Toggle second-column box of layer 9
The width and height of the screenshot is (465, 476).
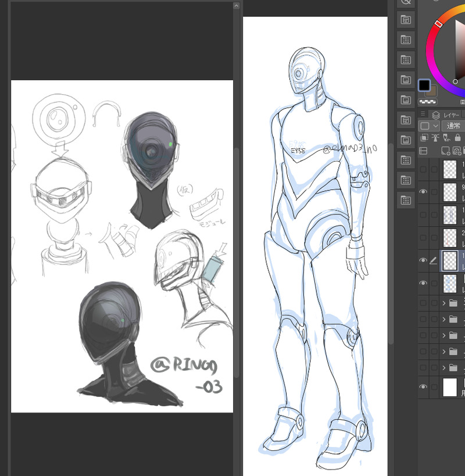[x=434, y=192]
